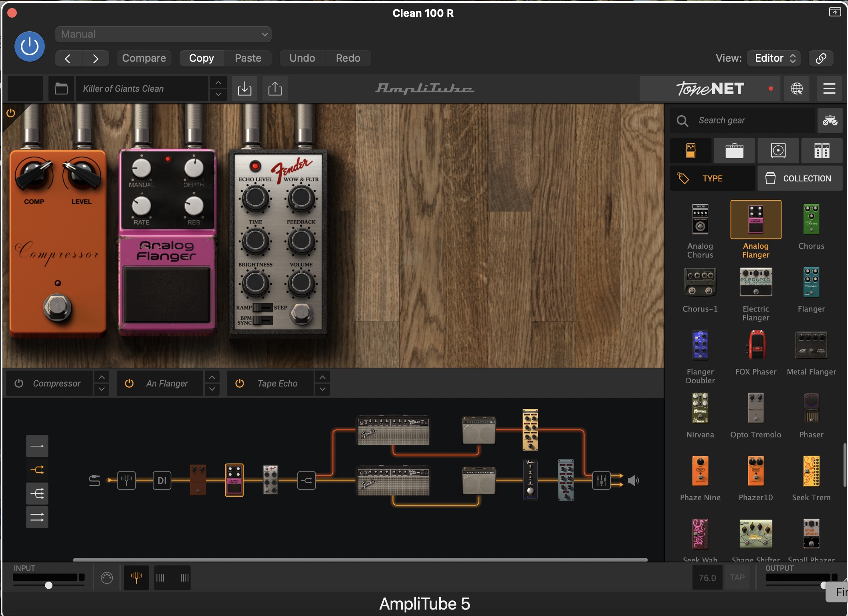Open the tuner block in signal chain
The image size is (848, 616).
pos(126,480)
